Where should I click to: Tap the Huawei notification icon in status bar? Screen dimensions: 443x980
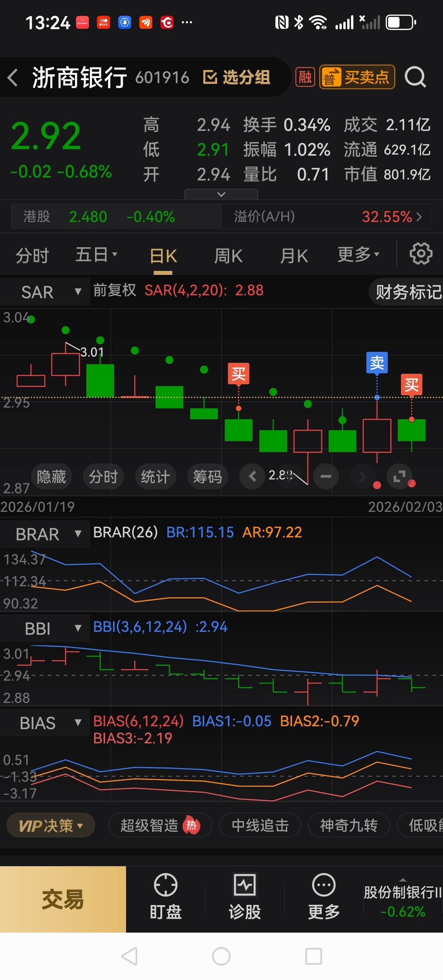click(x=82, y=23)
